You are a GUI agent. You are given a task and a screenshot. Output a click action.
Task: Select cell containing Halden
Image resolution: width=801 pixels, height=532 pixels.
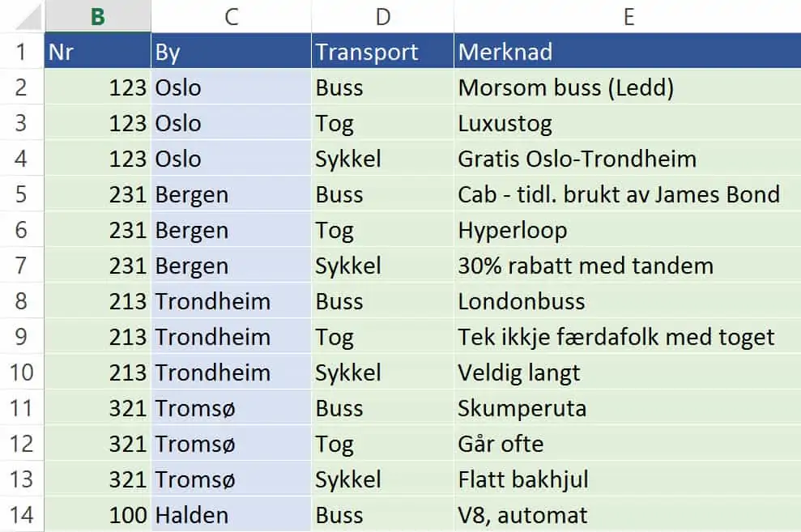(231, 515)
